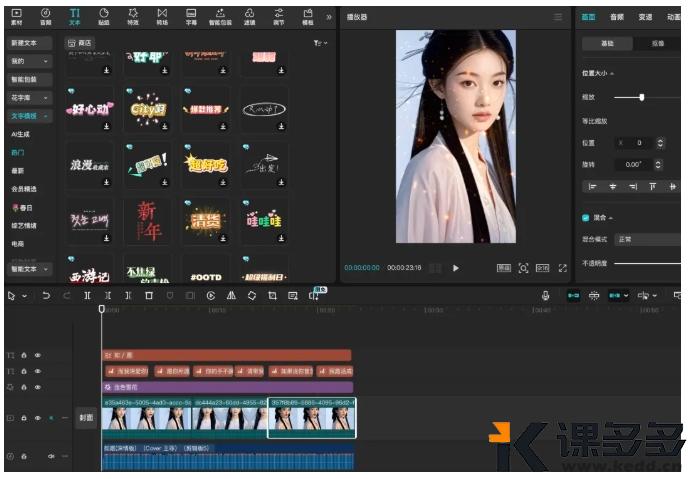Switch to the right panel 音频 tab
Viewport: 688px width, 479px height.
point(616,17)
